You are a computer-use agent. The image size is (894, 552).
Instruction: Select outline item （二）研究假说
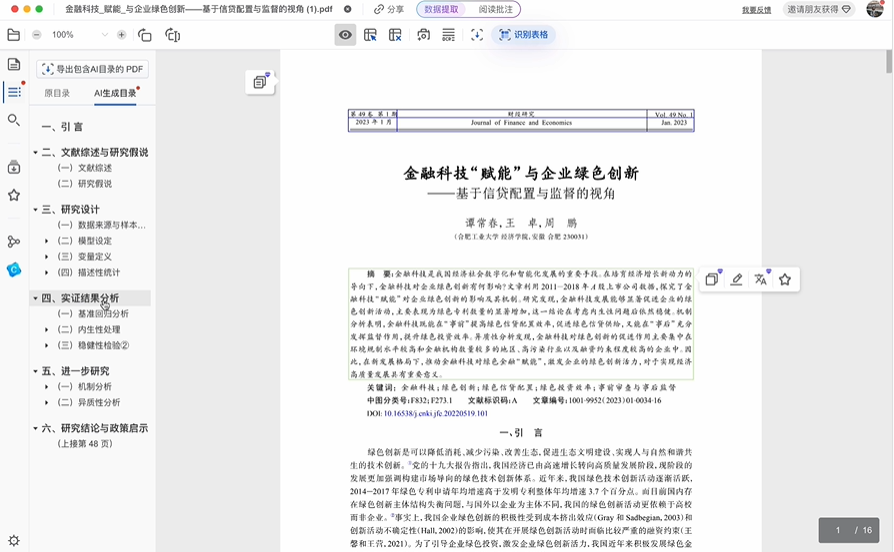(x=84, y=184)
